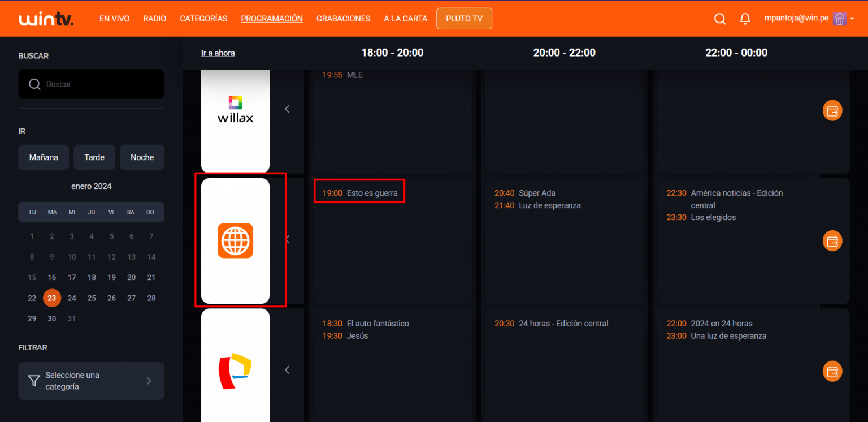Viewport: 868px width, 422px height.
Task: Select the TV Perú channel logo at the bottom
Action: (x=235, y=368)
